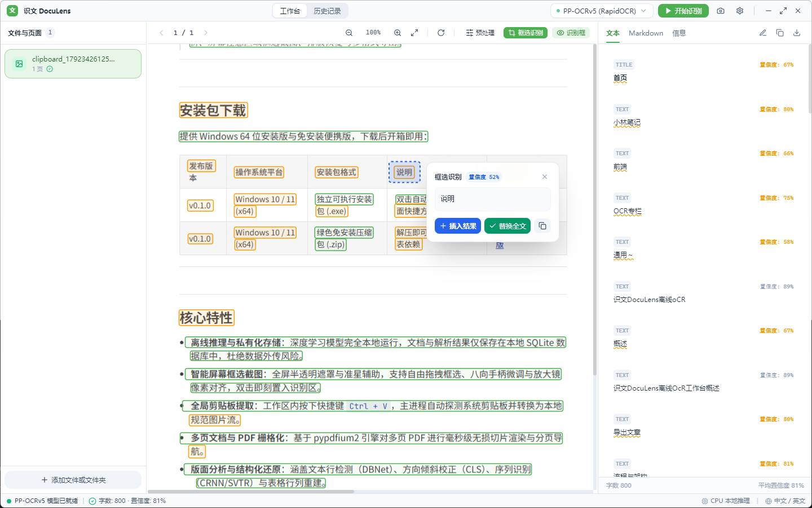Image resolution: width=812 pixels, height=508 pixels.
Task: Open the 预处理 options
Action: [480, 33]
